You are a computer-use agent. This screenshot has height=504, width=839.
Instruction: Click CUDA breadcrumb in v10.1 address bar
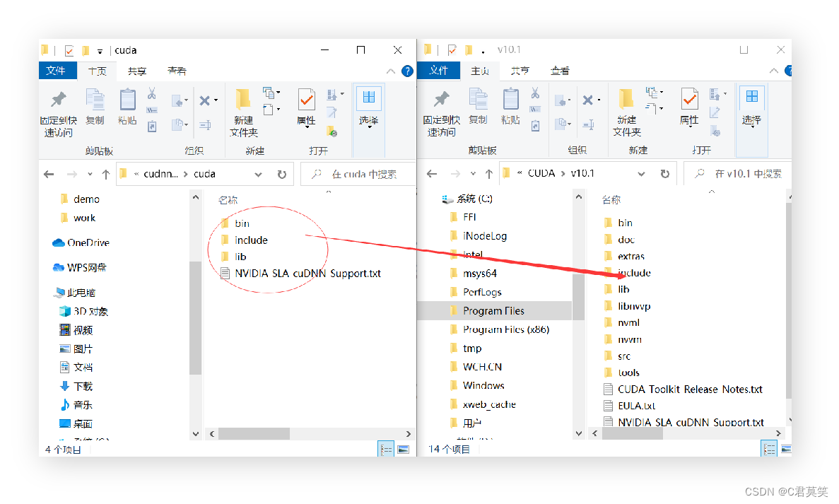pos(541,173)
